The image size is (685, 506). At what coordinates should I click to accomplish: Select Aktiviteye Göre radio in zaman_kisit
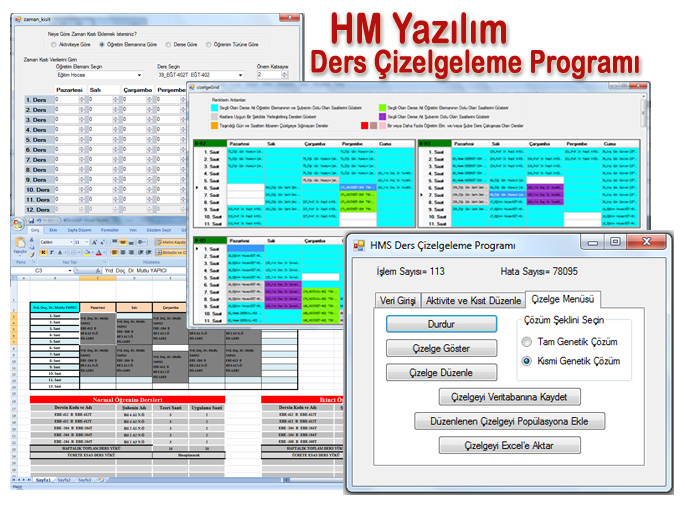coord(54,45)
